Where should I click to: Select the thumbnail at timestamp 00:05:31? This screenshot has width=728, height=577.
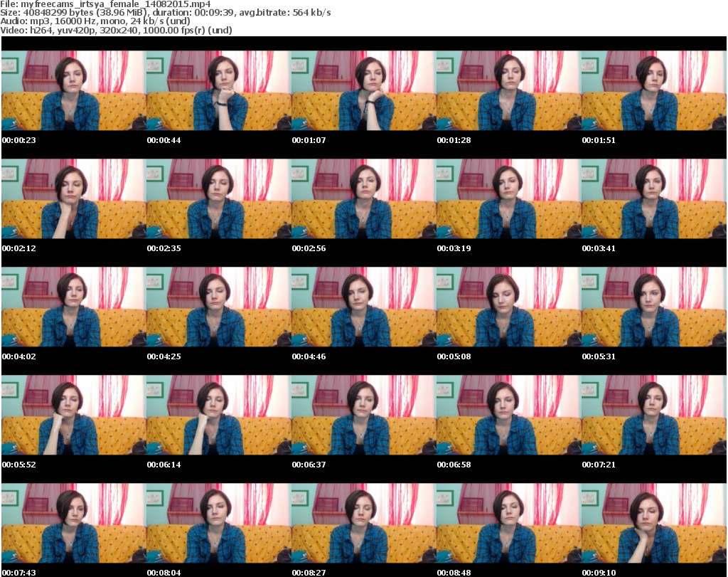[x=654, y=307]
